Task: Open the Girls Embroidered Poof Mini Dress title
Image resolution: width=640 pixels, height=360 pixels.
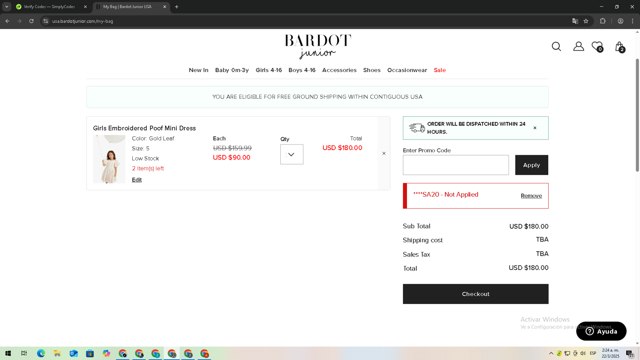Action: [x=144, y=128]
